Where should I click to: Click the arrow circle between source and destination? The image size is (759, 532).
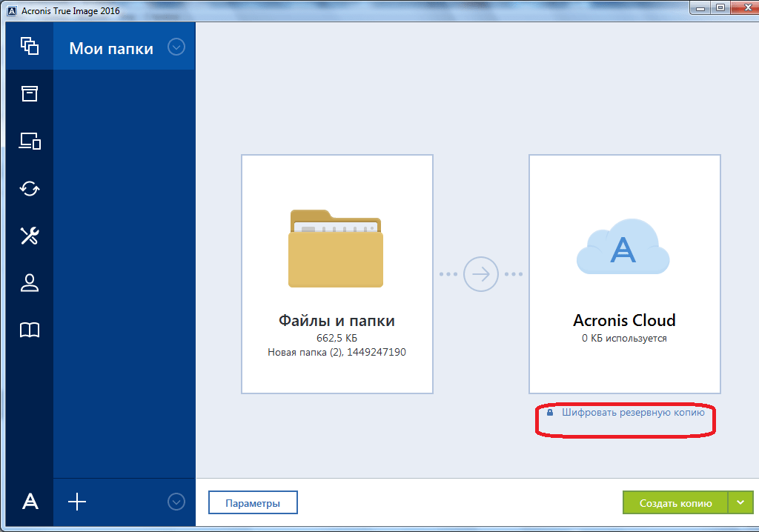click(481, 274)
